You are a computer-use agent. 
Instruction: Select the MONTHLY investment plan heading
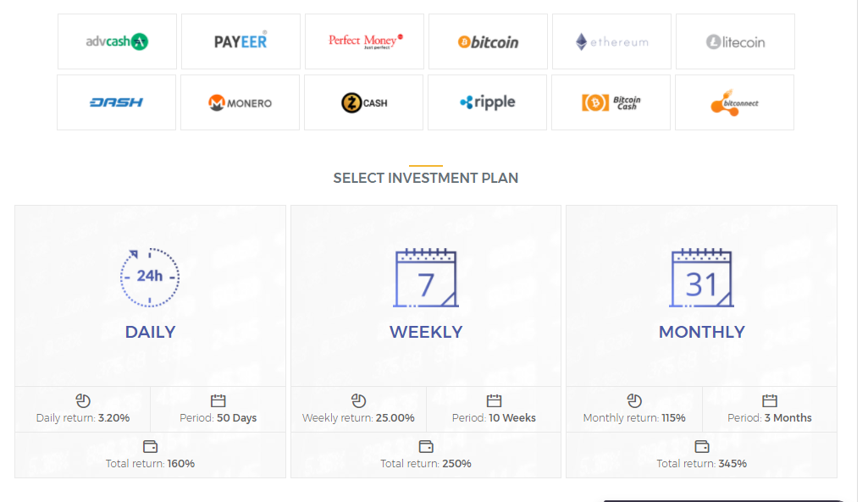[702, 332]
